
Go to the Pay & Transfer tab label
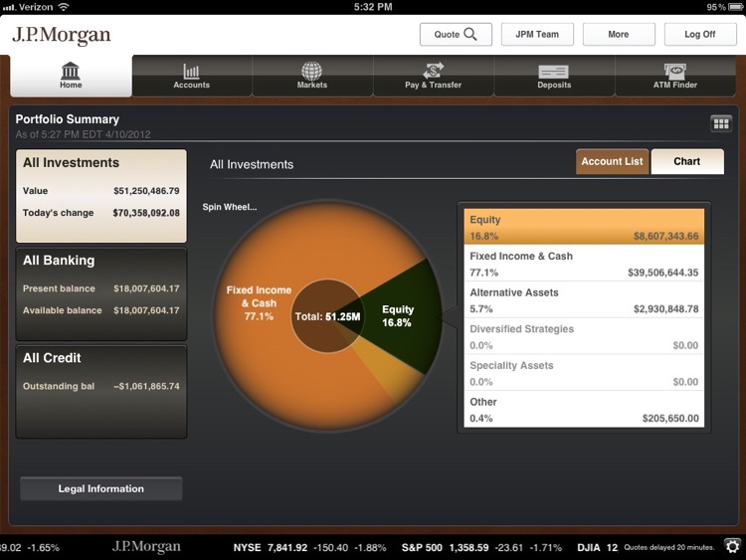tap(433, 86)
